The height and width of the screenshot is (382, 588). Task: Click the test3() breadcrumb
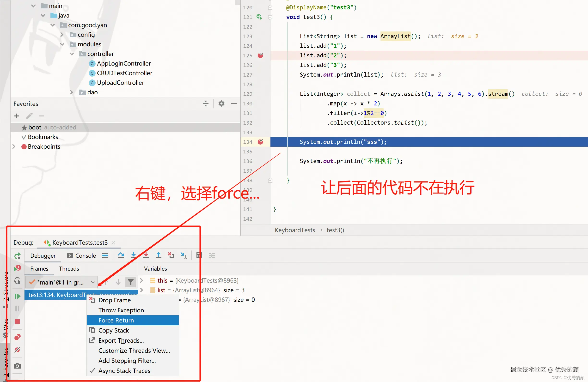coord(335,230)
